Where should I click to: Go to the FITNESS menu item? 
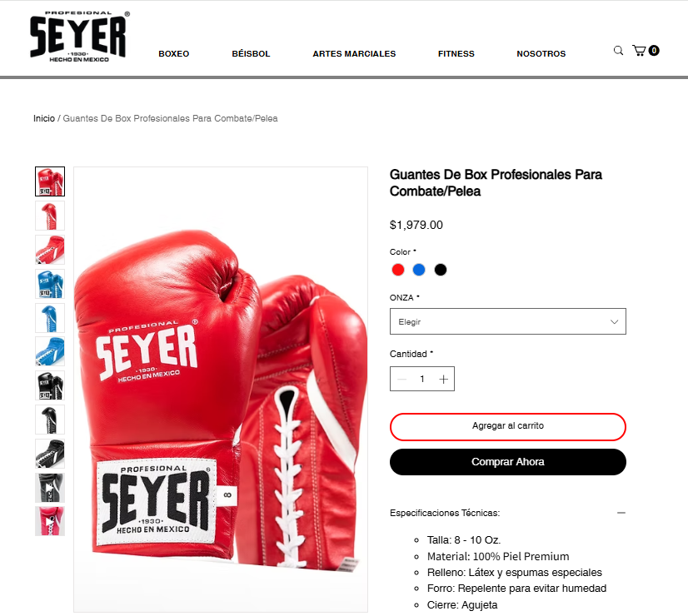456,53
